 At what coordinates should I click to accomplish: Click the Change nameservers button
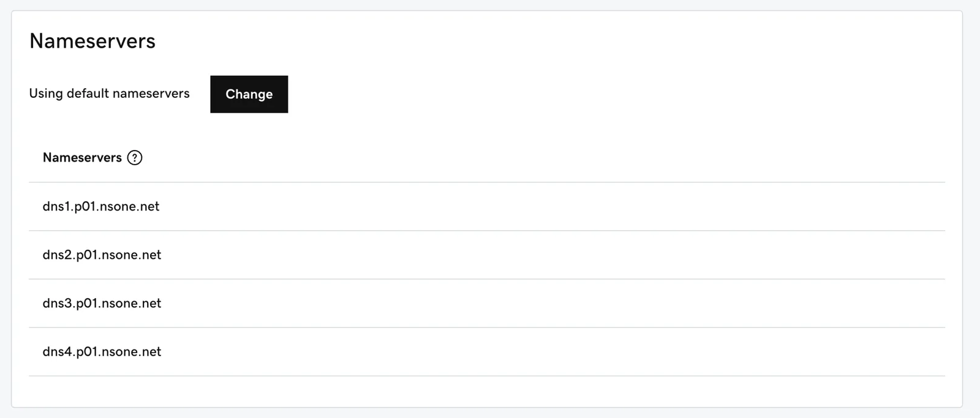tap(249, 94)
